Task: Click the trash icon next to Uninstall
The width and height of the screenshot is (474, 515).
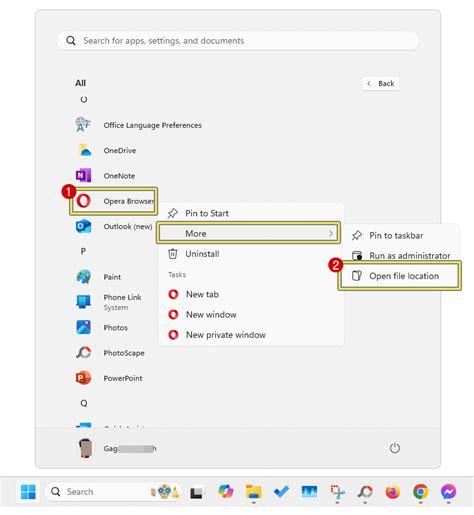Action: tap(173, 254)
